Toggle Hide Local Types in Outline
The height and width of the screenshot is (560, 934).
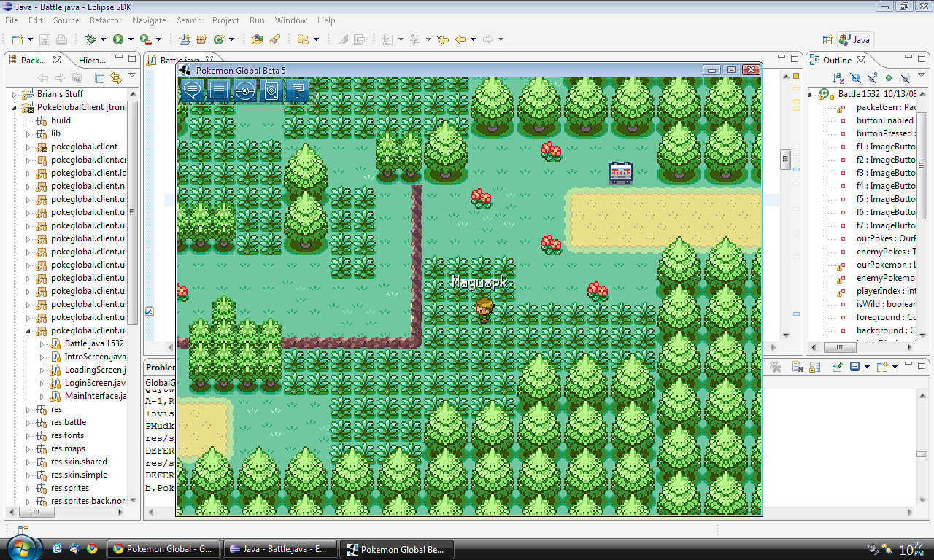(906, 78)
